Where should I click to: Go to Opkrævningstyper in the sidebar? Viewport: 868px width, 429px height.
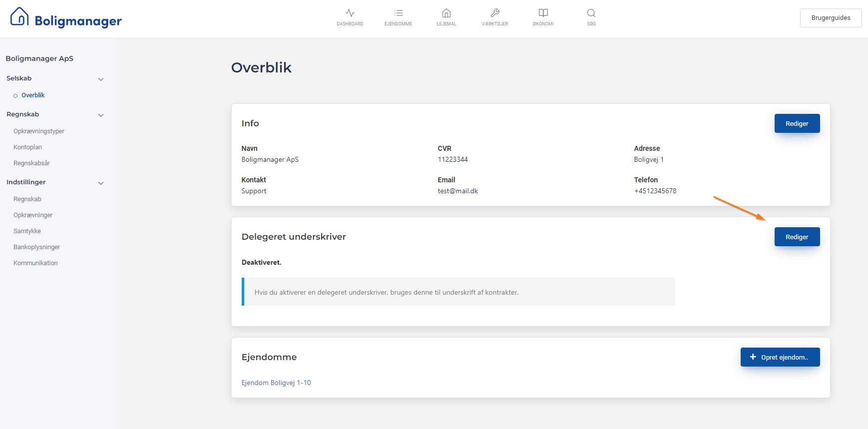tap(39, 131)
